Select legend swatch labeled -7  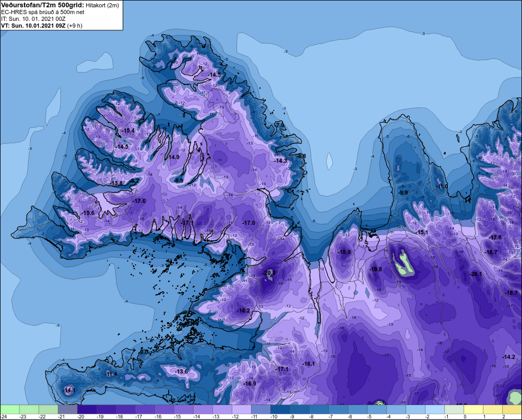click(338, 409)
